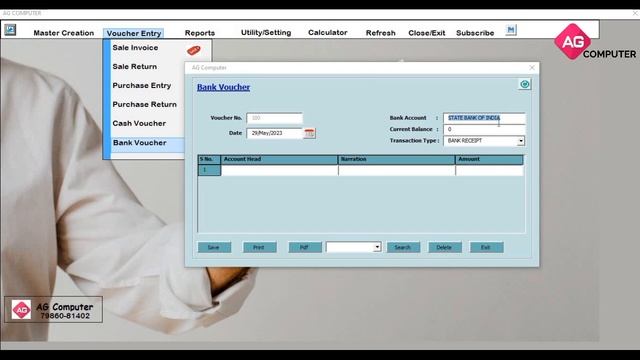Select Cash Voucher menu entry
The height and width of the screenshot is (360, 640).
(139, 123)
